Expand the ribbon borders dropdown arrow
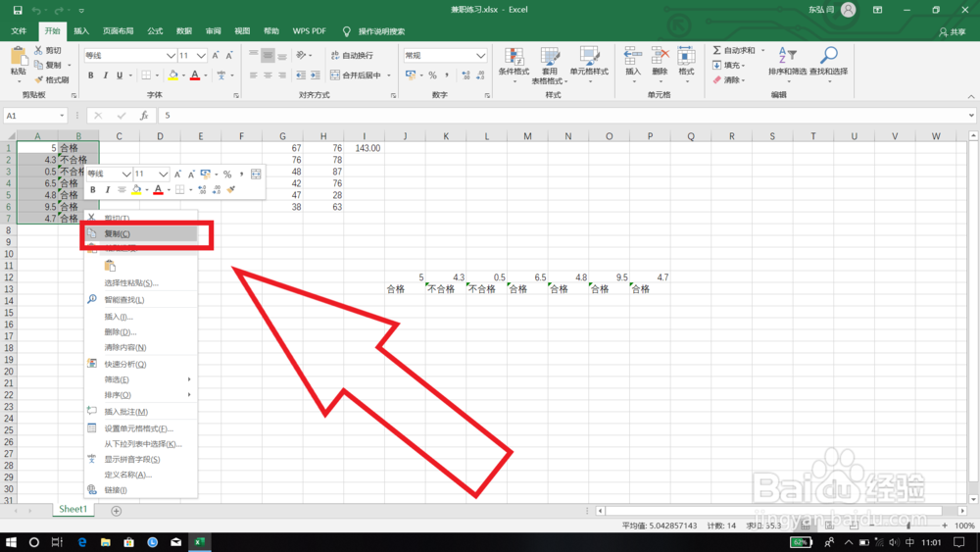980x552 pixels. tap(157, 75)
